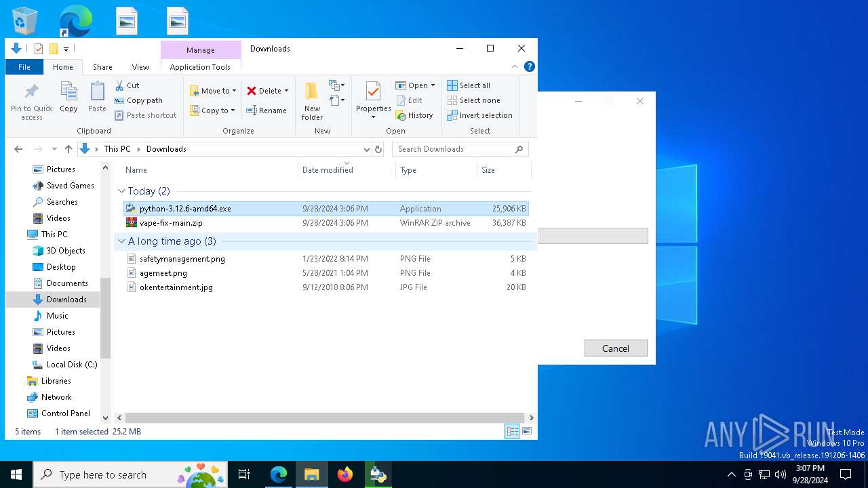Click Select none

473,100
